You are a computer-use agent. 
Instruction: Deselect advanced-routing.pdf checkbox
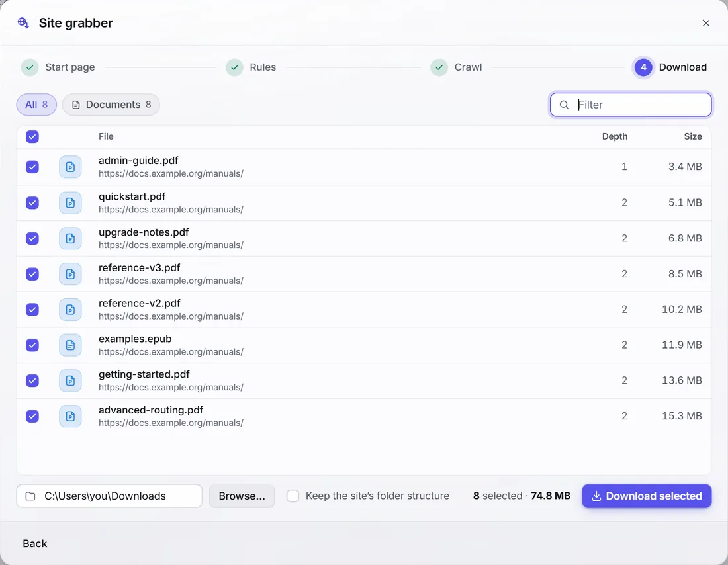[x=32, y=416]
